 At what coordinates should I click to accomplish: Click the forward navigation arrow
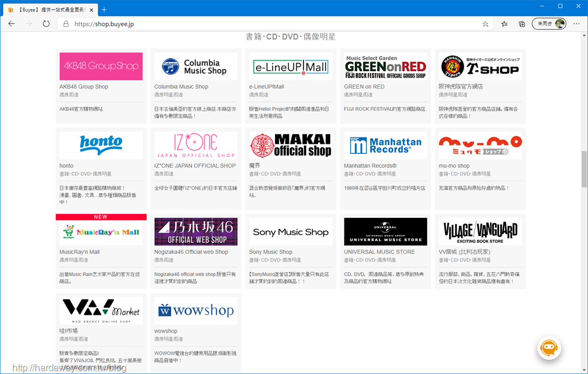click(29, 24)
